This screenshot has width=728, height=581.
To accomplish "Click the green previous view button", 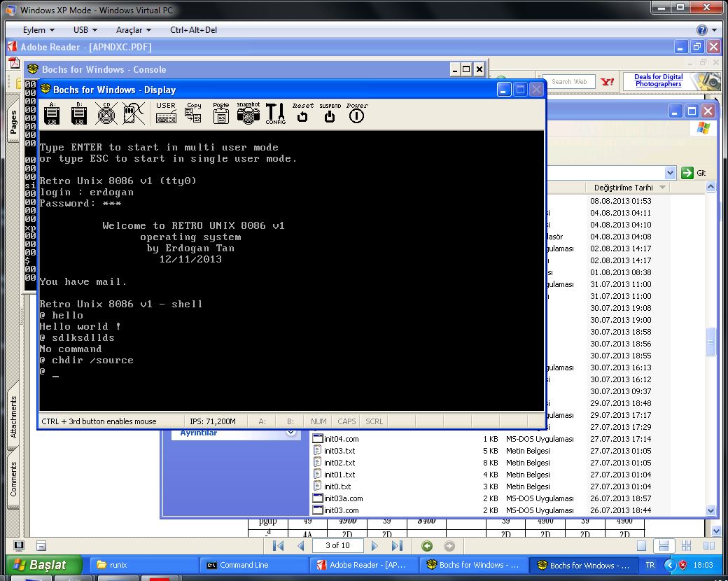I will [427, 546].
